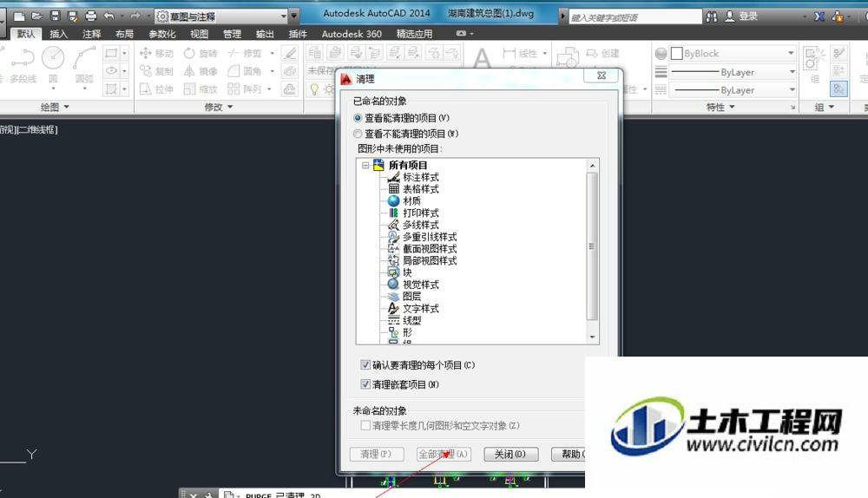Toggle group selection button in 组 panel
The width and height of the screenshot is (868, 498).
pos(838,88)
